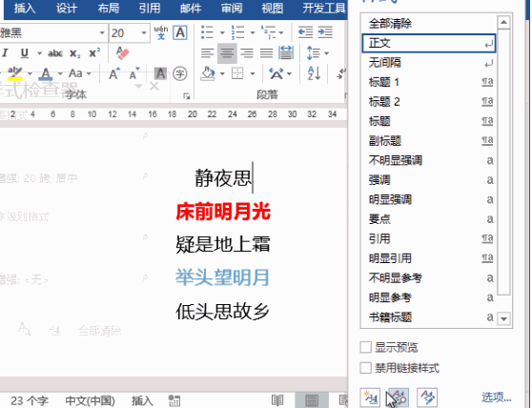Sort text A-Z

pyautogui.click(x=314, y=73)
